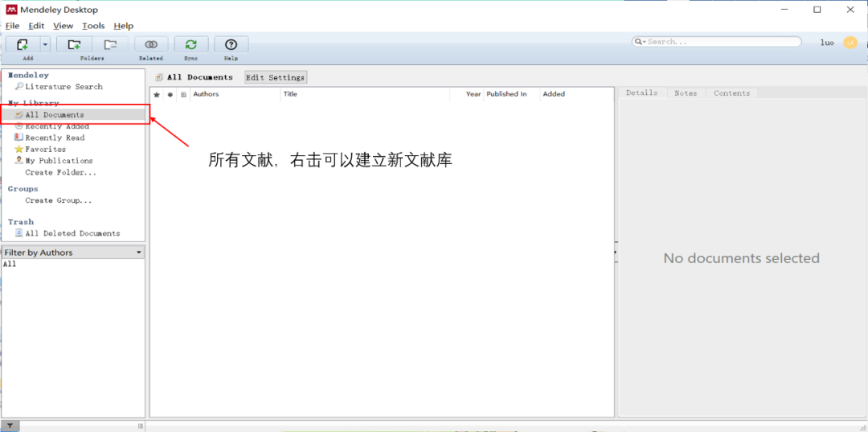Open the Favorites list

tap(45, 149)
